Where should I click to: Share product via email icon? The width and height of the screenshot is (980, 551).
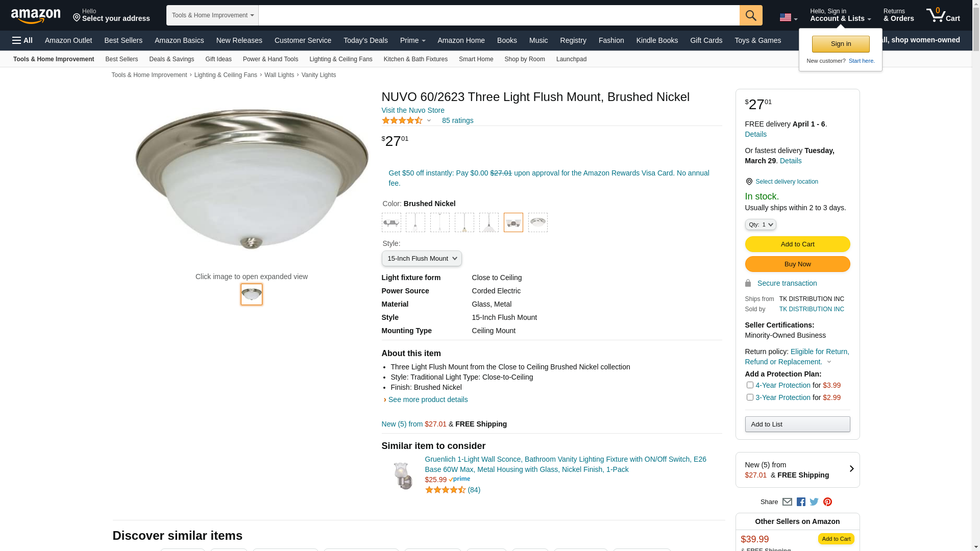pos(787,502)
